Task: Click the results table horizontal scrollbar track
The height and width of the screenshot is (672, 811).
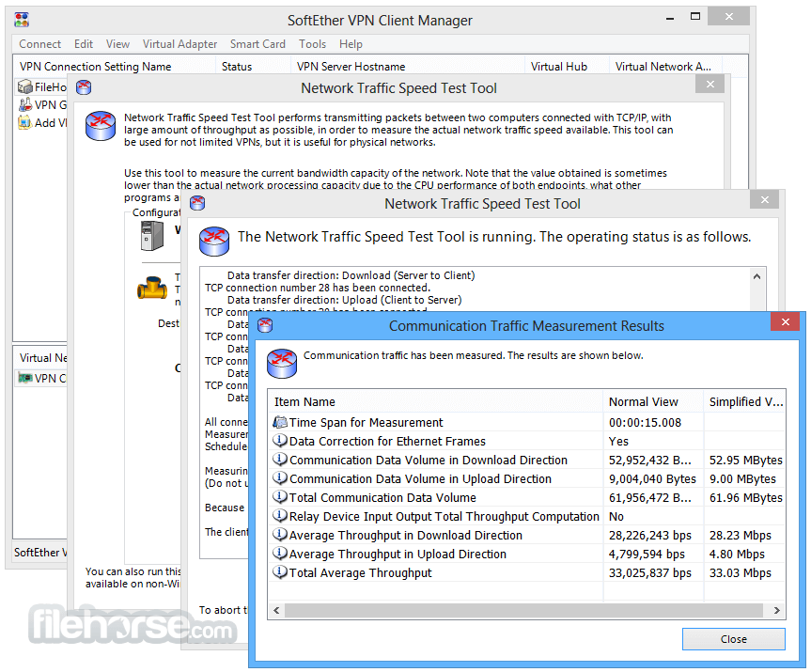Action: [x=523, y=610]
